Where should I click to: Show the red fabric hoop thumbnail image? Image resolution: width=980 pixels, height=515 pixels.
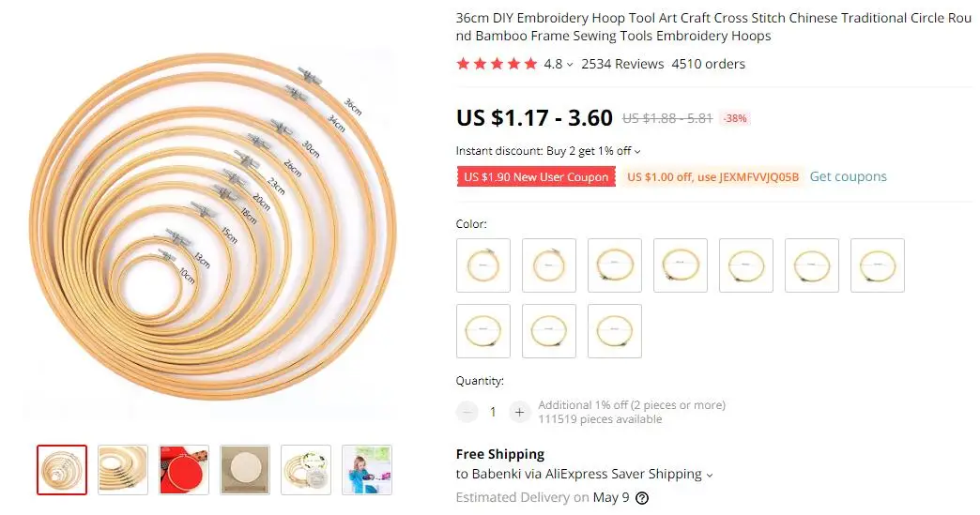coord(184,470)
